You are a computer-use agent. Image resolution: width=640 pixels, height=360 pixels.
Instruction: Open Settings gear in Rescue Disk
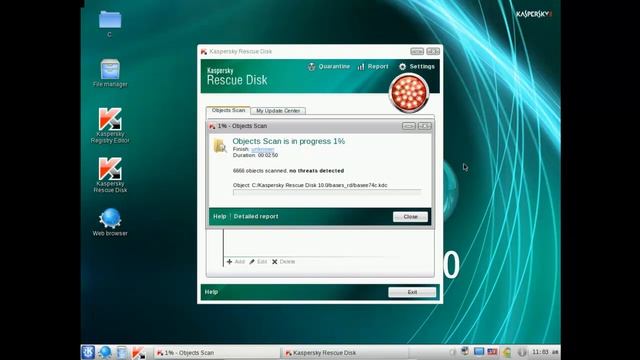point(417,67)
